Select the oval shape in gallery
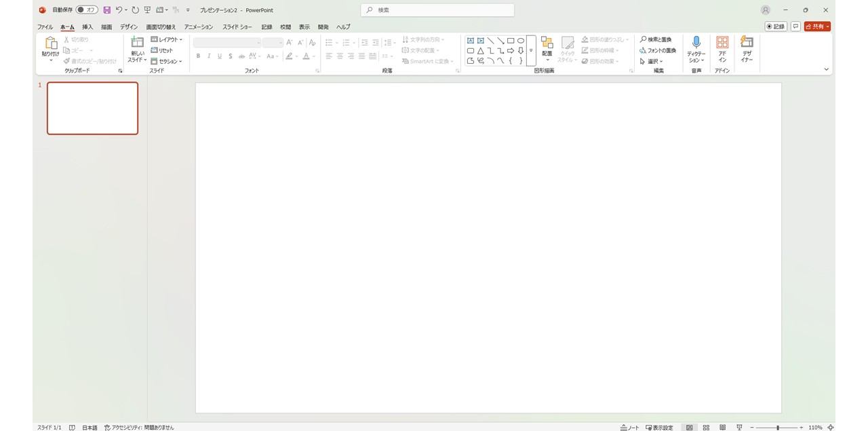Screen dimensions: 868x431 [x=521, y=41]
